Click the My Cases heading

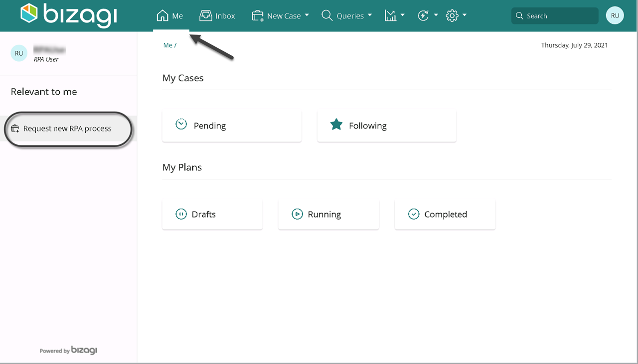183,78
